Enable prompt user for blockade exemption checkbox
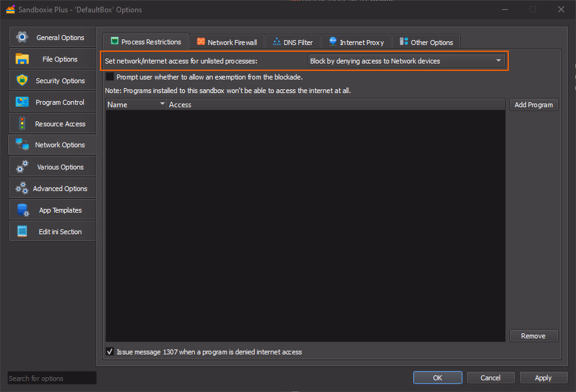 (x=110, y=77)
